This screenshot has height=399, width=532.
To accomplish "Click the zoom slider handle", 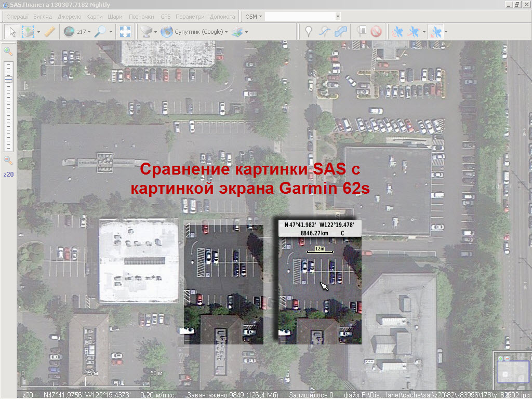I will click(8, 79).
